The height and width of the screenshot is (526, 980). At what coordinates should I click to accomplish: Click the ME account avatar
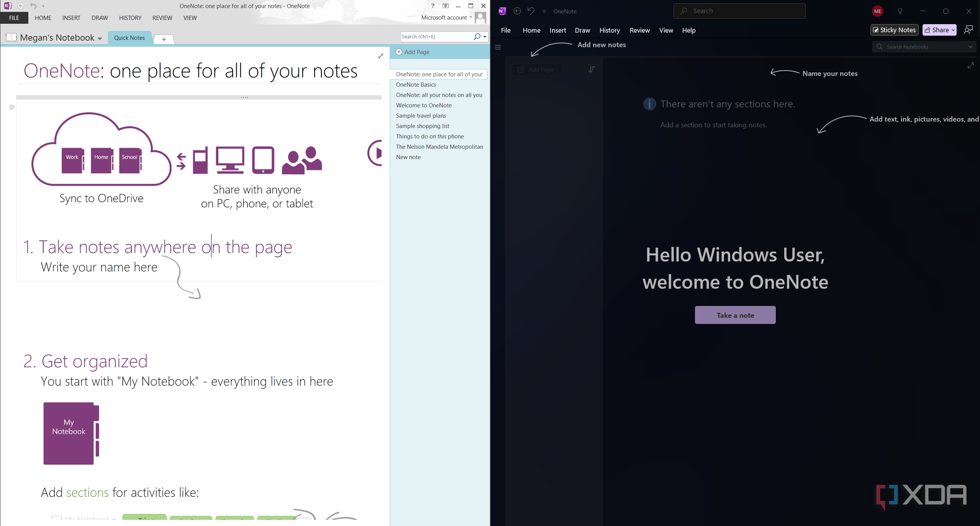[x=878, y=11]
